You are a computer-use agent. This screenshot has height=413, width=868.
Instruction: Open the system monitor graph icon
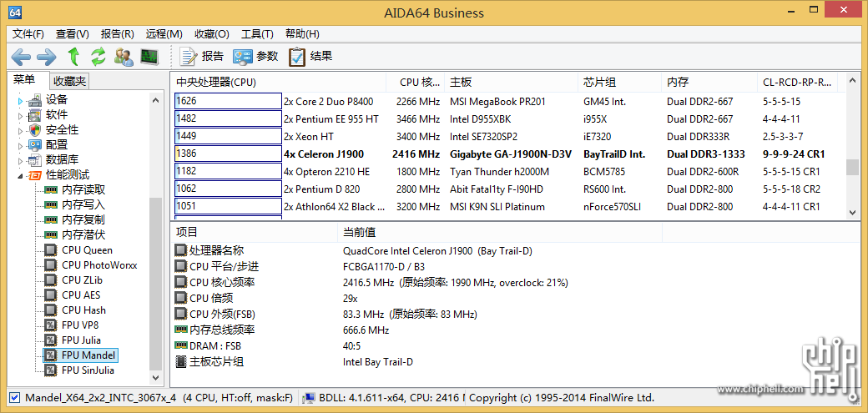tap(149, 56)
